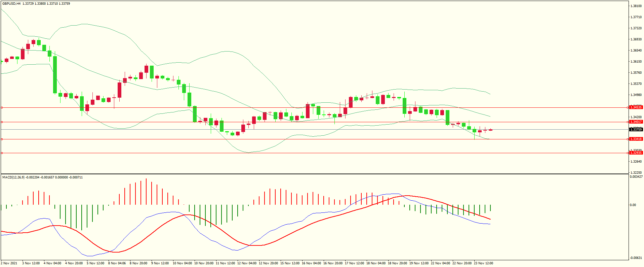Screen dimensions: 644x267
Task: Click the 0.00 MACD zero level label
Action: [633, 205]
